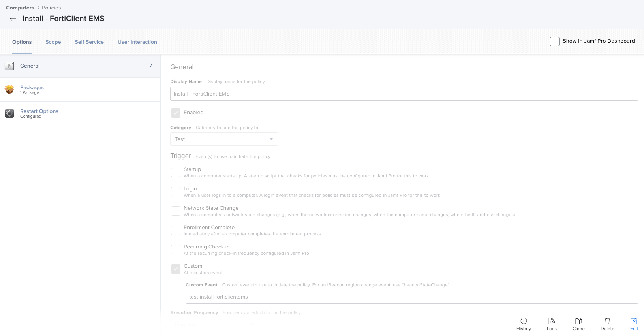Clone this policy
The width and height of the screenshot is (644, 335).
578,324
